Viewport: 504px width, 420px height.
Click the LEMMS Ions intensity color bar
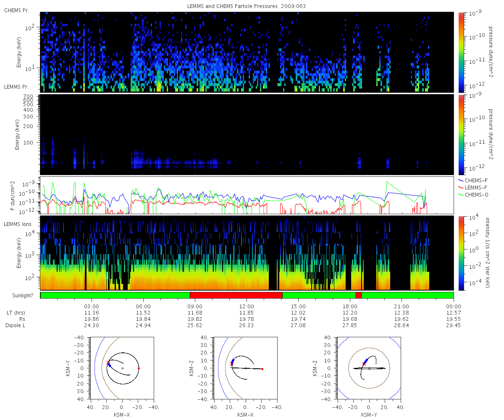tap(461, 253)
